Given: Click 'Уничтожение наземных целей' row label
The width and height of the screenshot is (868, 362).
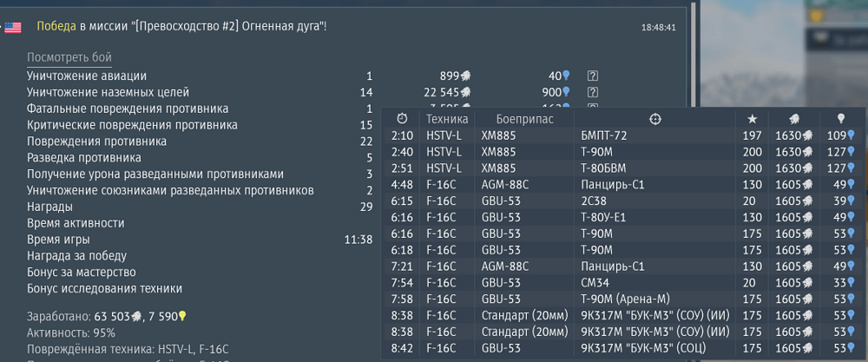Looking at the screenshot, I should (x=108, y=92).
